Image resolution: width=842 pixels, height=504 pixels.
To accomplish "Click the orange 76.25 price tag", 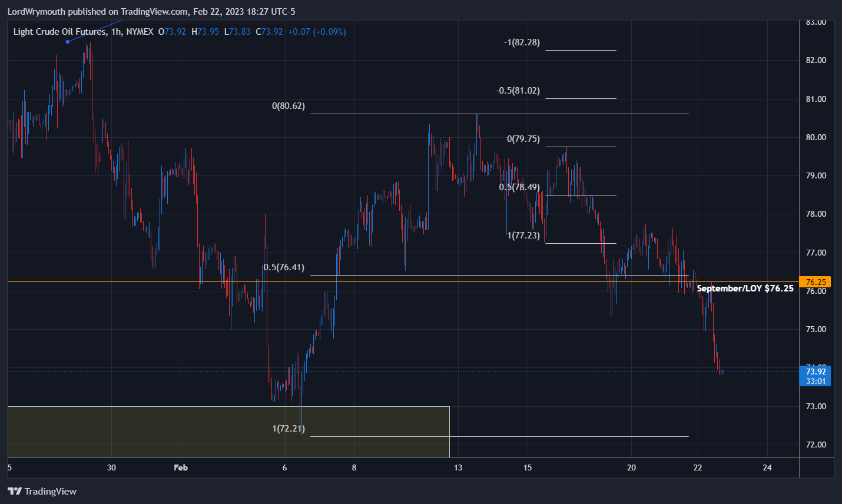I will point(816,282).
